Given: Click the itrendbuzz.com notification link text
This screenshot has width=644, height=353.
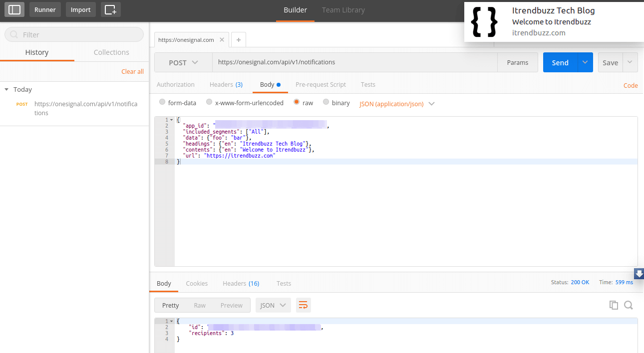Looking at the screenshot, I should 539,33.
